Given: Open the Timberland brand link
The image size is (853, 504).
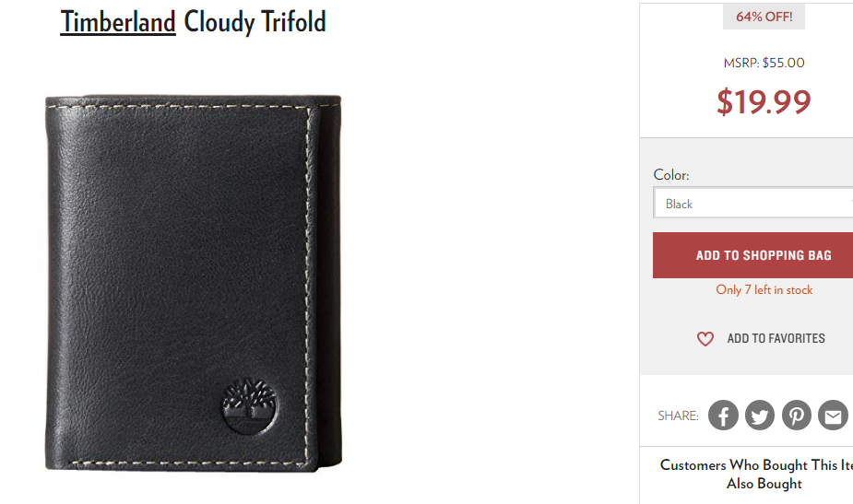Looking at the screenshot, I should pyautogui.click(x=118, y=22).
